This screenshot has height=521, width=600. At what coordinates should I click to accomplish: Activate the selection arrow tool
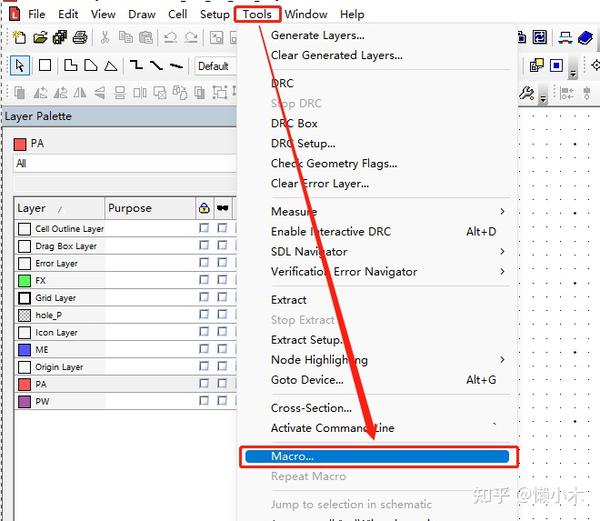[20, 66]
